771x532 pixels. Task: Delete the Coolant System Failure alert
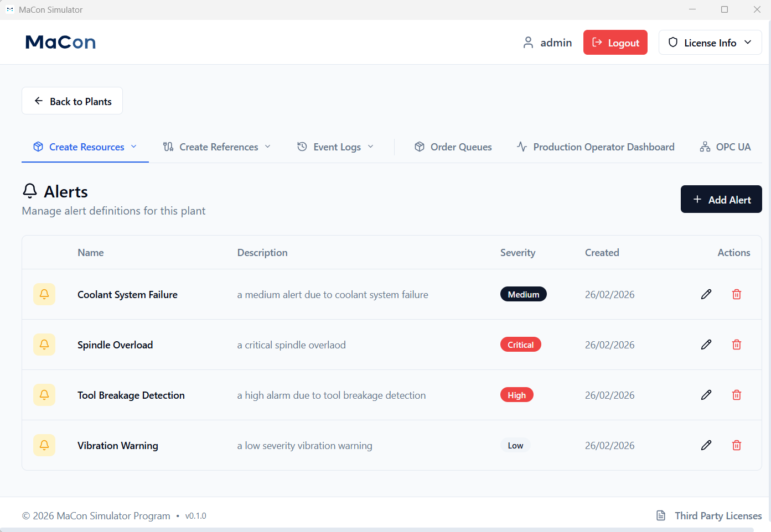point(736,294)
